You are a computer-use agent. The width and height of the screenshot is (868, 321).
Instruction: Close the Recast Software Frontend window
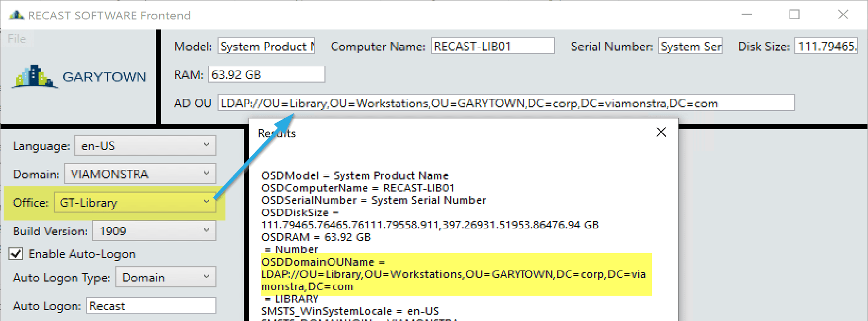coord(843,15)
